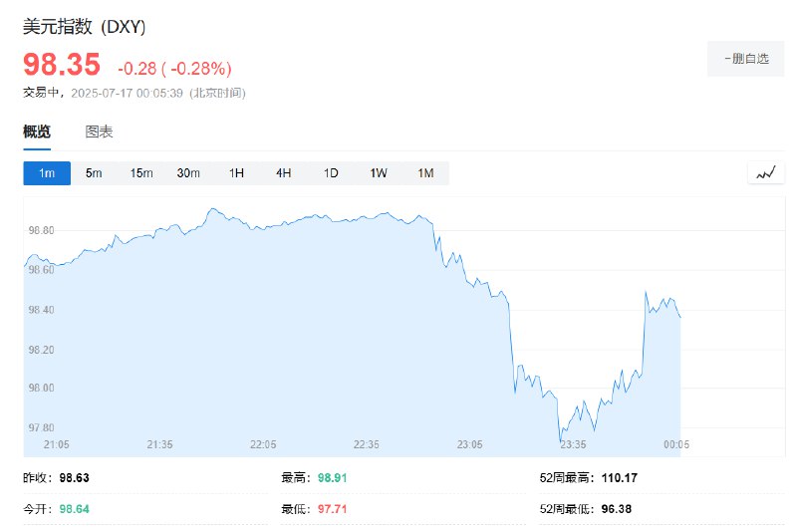This screenshot has width=797, height=532.
Task: Click the 52周最低 96.38 value
Action: (x=616, y=509)
